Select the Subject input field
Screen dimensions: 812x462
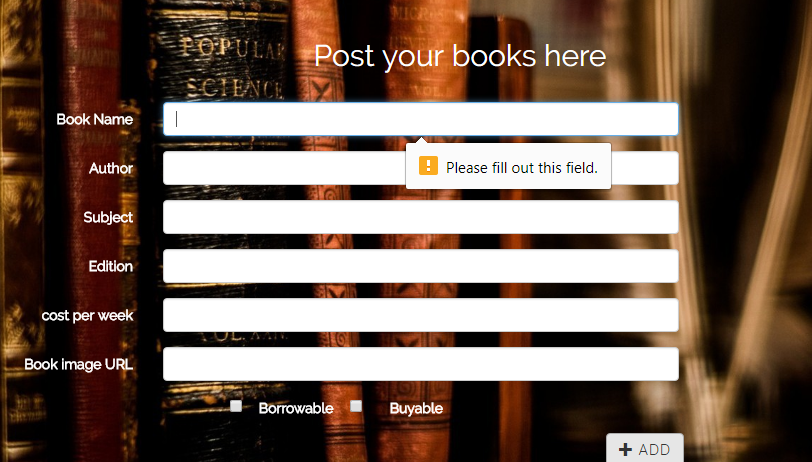(420, 217)
